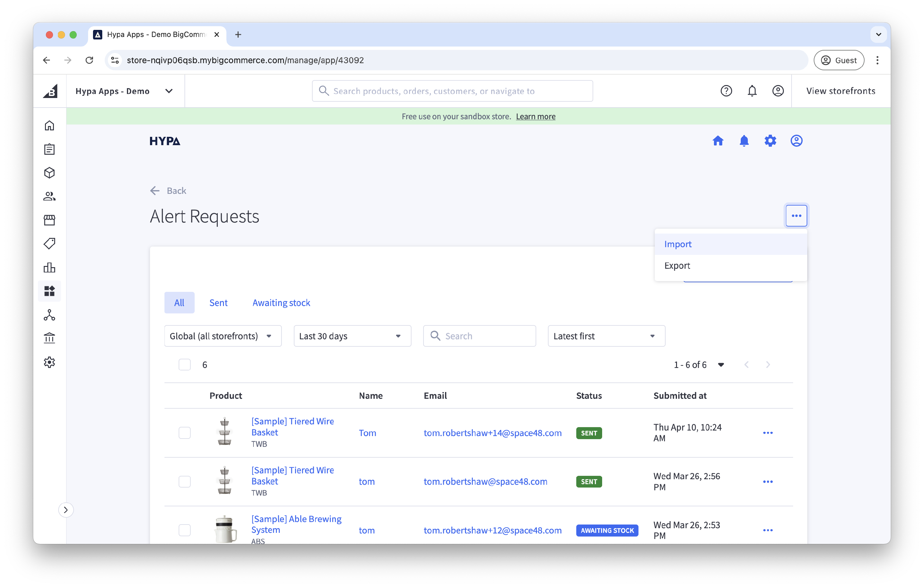Click the HYPA logo
The image size is (924, 588).
[x=164, y=141]
